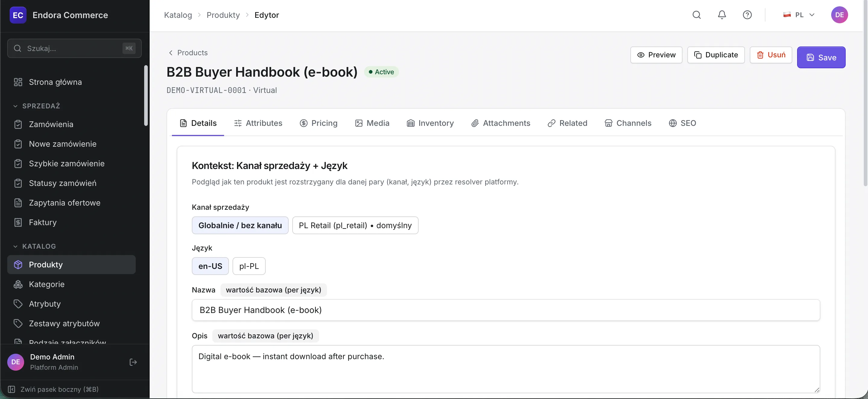Screen dimensions: 868x399
Task: Open Atrybuty in sidebar
Action: 71,304
